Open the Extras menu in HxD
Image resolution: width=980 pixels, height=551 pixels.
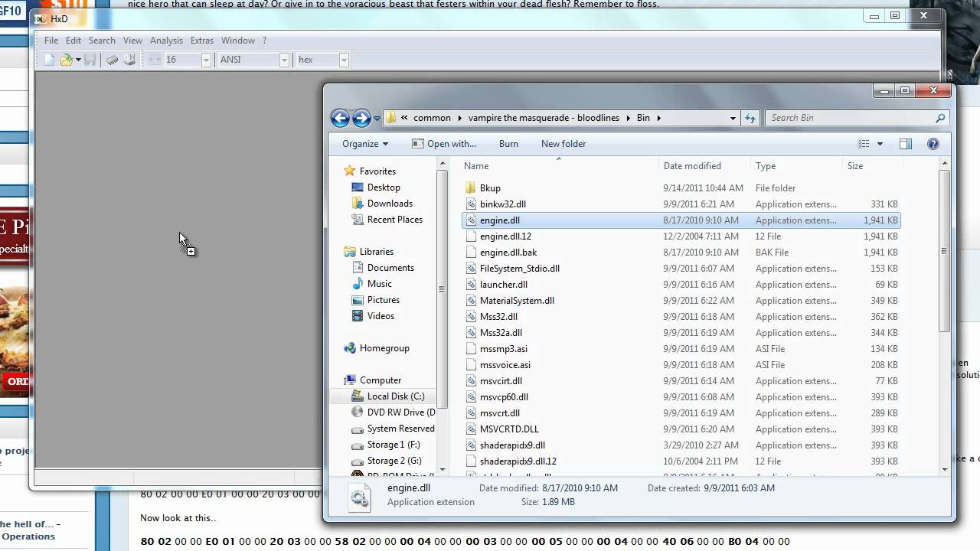(202, 41)
